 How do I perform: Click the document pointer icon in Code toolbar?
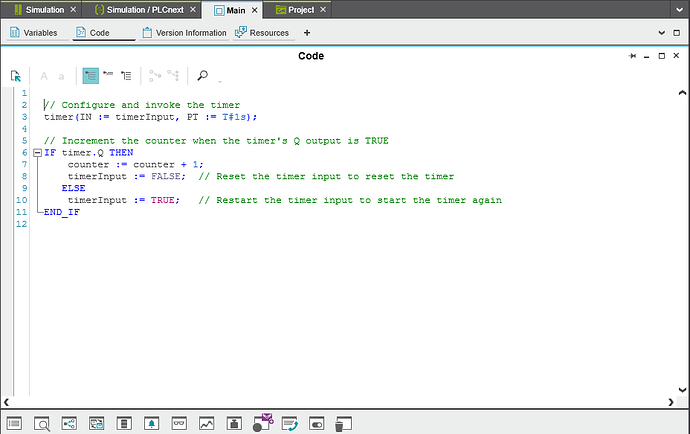click(15, 76)
